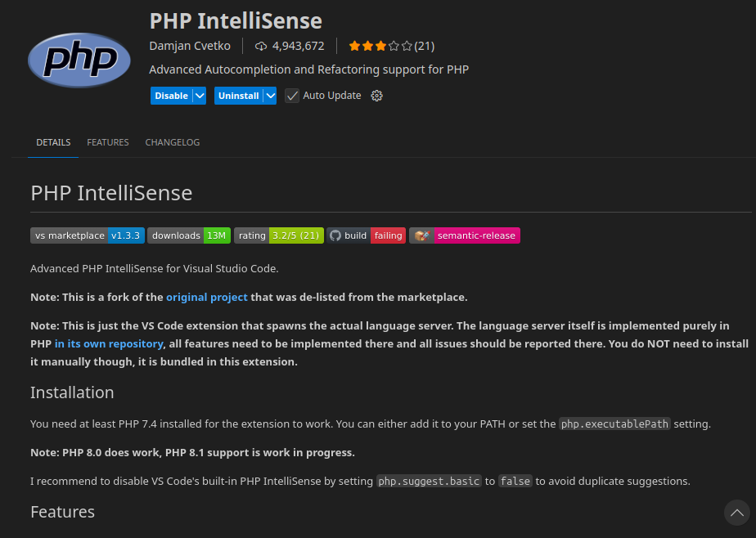Click the download count cloud icon
This screenshot has height=538, width=756.
261,46
